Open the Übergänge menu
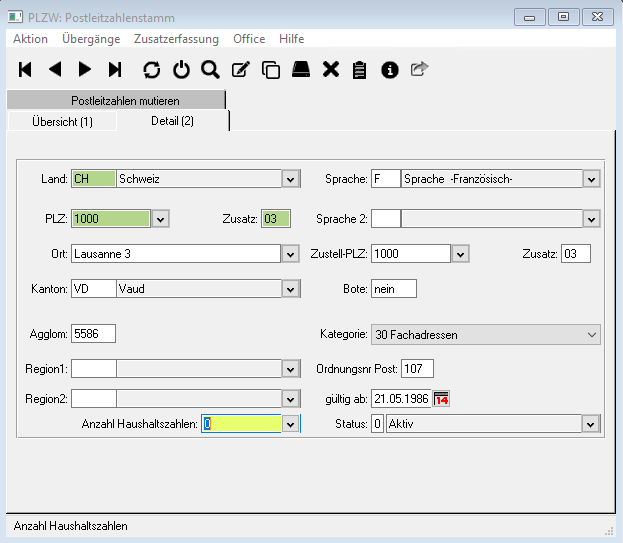 click(x=90, y=39)
